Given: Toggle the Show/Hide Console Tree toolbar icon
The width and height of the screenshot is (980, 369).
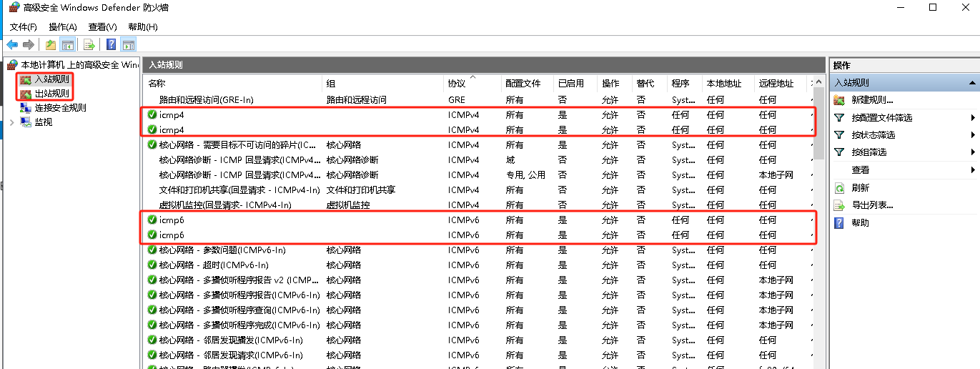Looking at the screenshot, I should click(68, 45).
